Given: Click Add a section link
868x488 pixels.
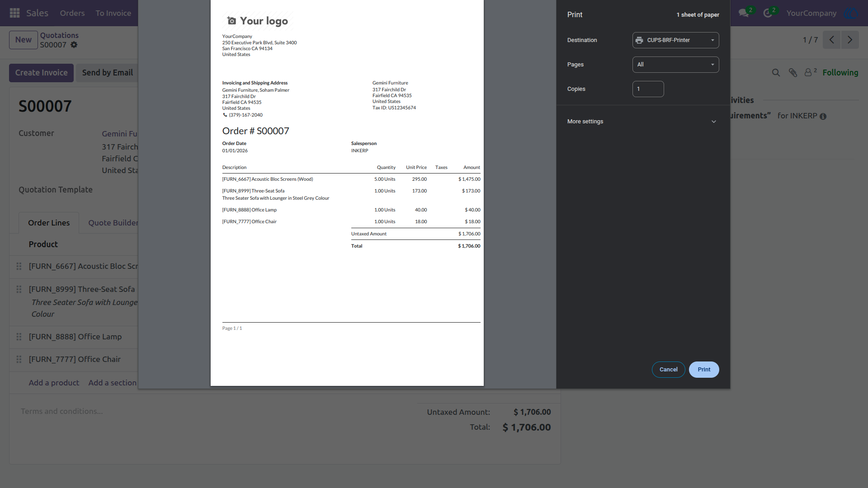Looking at the screenshot, I should pos(112,383).
